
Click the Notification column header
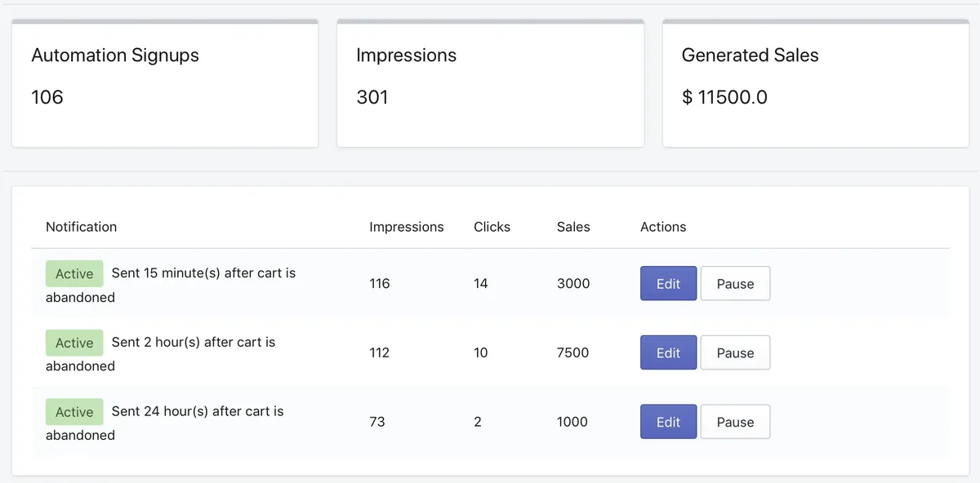click(82, 227)
